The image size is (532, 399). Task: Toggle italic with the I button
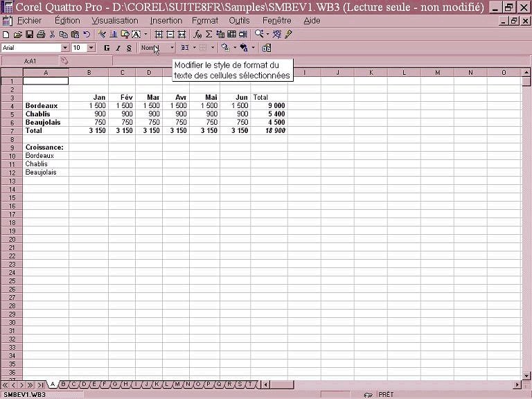(118, 48)
